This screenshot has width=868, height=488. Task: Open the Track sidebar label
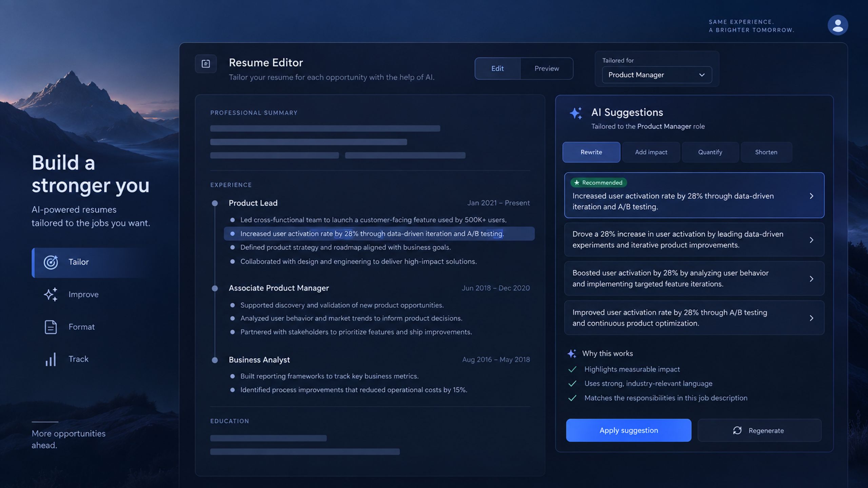(78, 359)
